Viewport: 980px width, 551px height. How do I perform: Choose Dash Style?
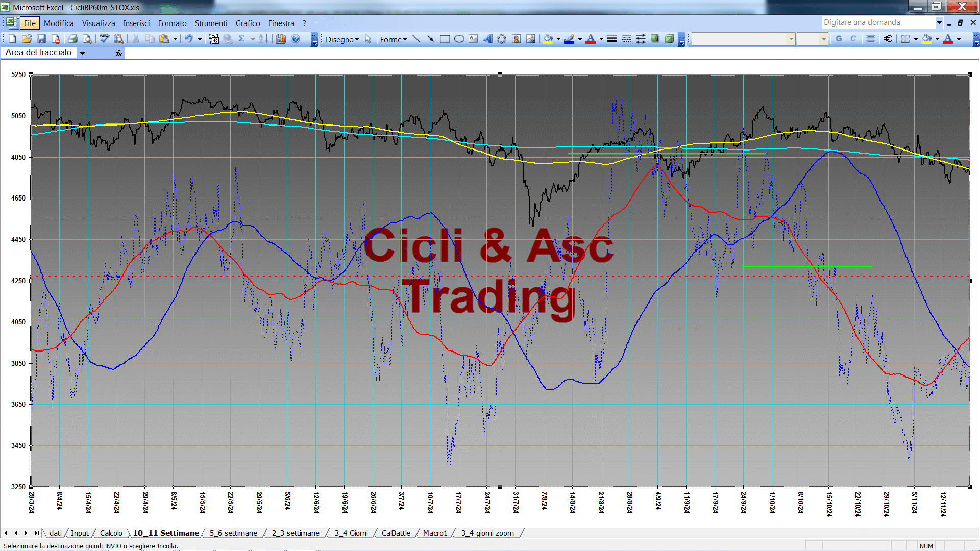[x=626, y=39]
